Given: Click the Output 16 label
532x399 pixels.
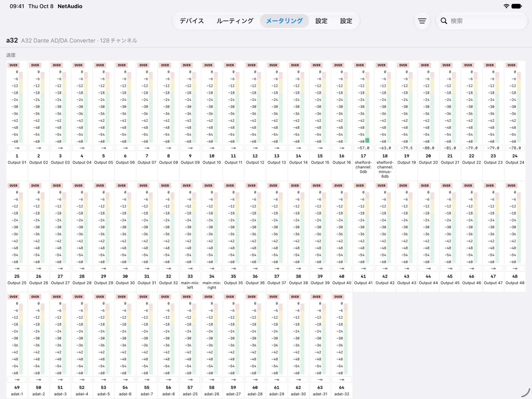Looking at the screenshot, I should click(341, 163).
